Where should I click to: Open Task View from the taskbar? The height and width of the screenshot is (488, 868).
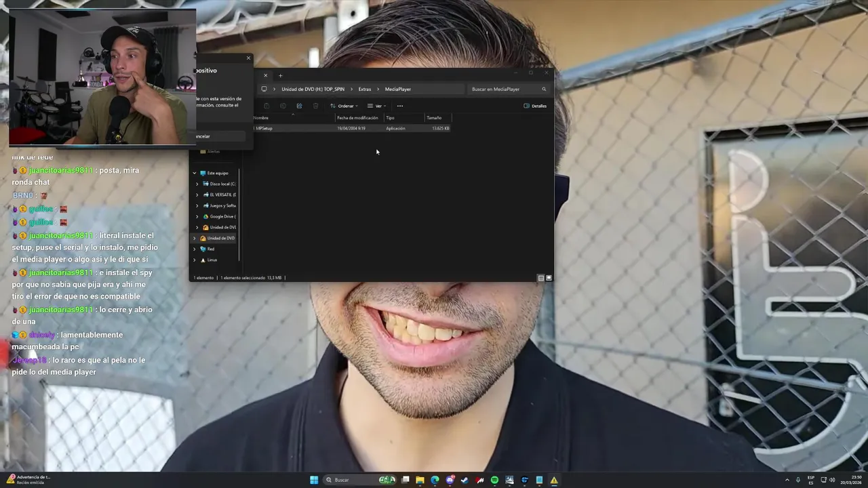(406, 480)
